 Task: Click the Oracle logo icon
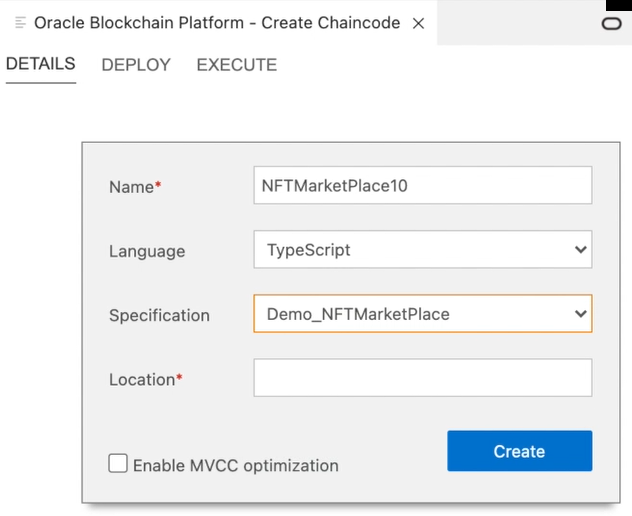pyautogui.click(x=611, y=24)
